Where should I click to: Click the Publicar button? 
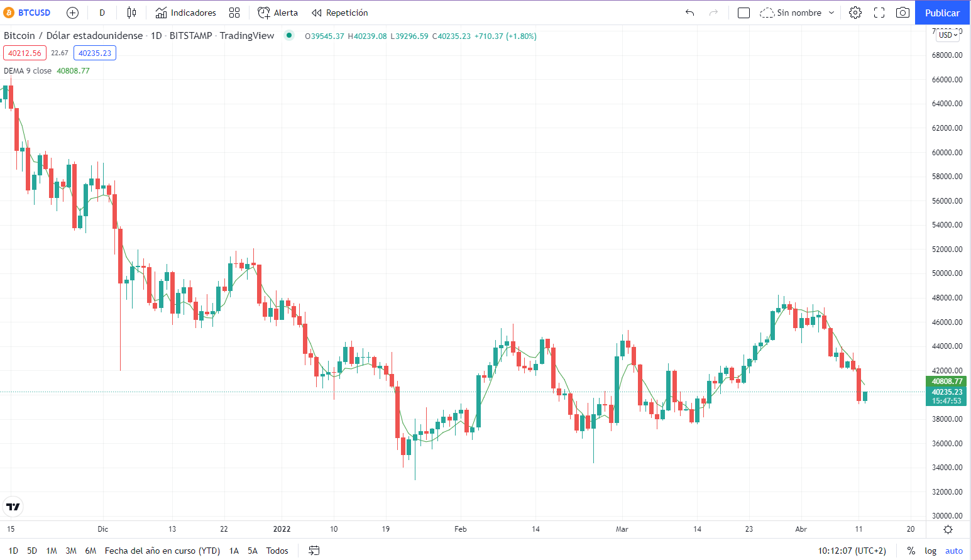(942, 12)
